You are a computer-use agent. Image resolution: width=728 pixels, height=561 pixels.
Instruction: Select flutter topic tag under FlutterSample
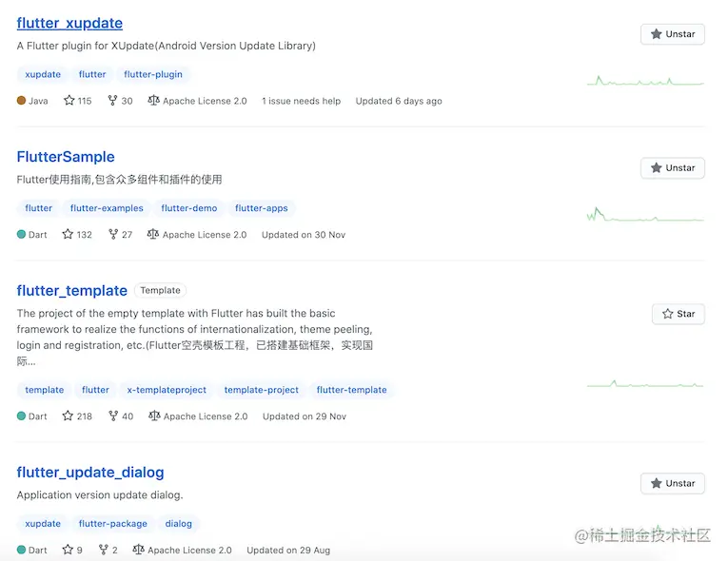pos(38,208)
